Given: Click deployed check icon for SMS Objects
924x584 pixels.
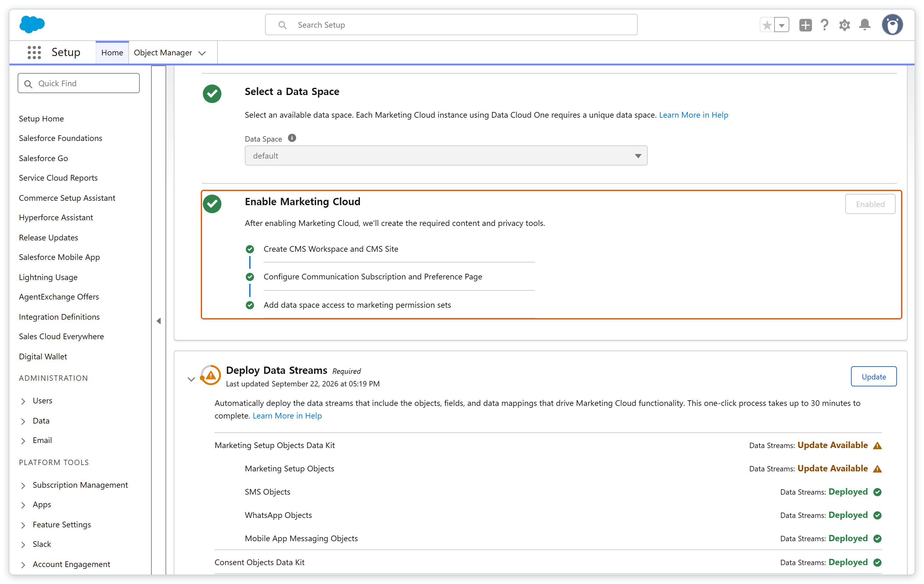Looking at the screenshot, I should [x=877, y=492].
